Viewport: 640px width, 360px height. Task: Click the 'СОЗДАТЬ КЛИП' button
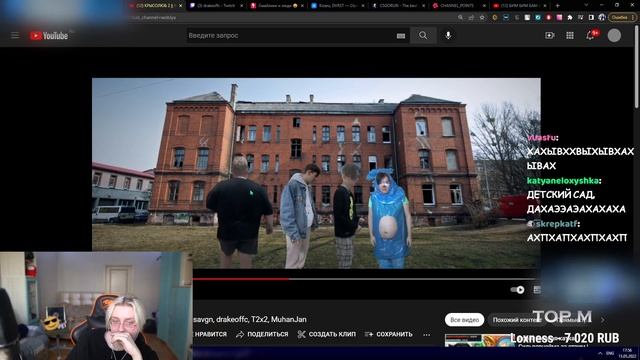327,334
